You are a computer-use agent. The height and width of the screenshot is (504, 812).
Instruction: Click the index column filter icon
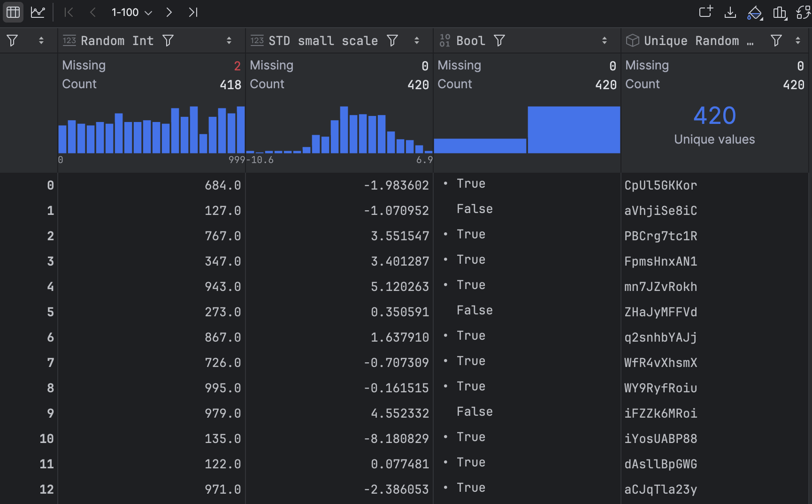13,41
